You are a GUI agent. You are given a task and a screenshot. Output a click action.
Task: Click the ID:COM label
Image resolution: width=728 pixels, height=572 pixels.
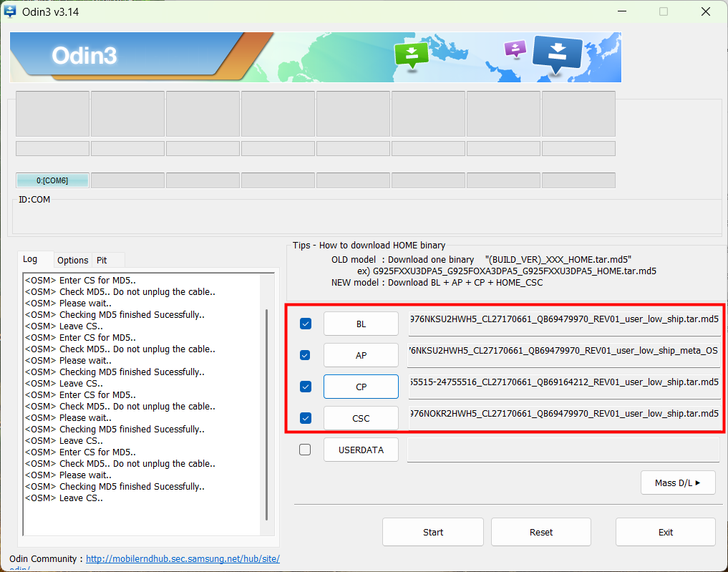tap(34, 200)
